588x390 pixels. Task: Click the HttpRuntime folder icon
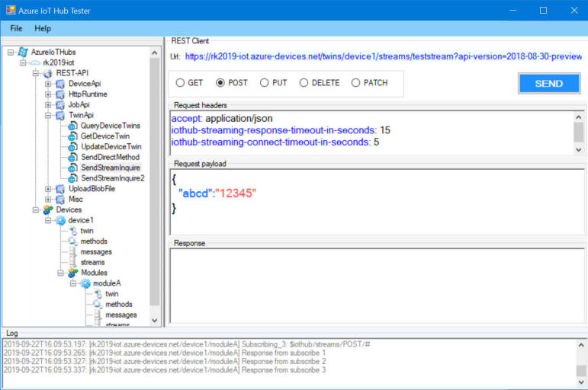pos(60,94)
